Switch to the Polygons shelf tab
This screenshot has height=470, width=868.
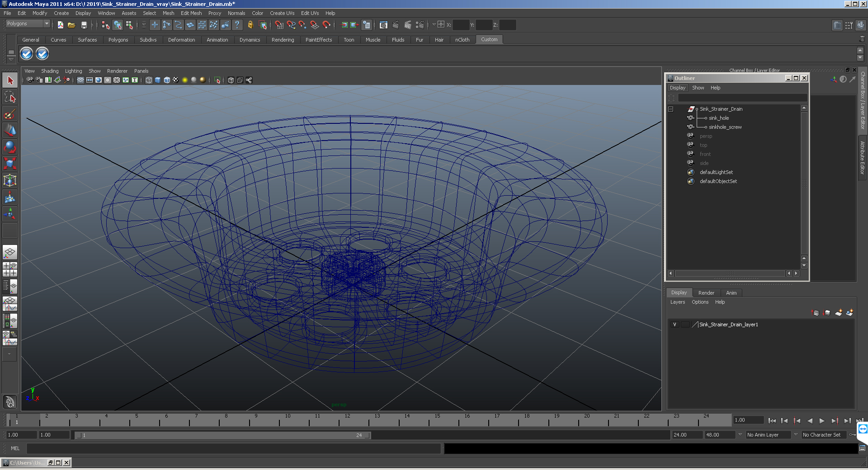118,40
